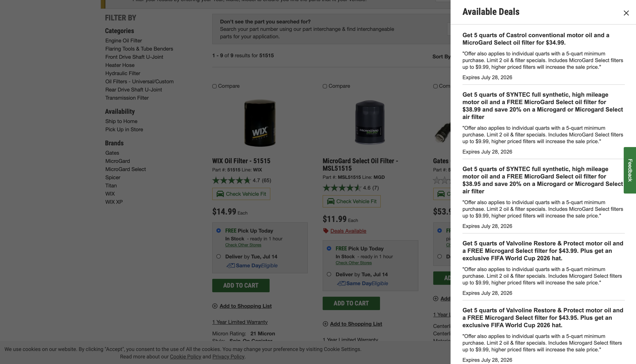Click the red Deals Available tag icon

[326, 231]
